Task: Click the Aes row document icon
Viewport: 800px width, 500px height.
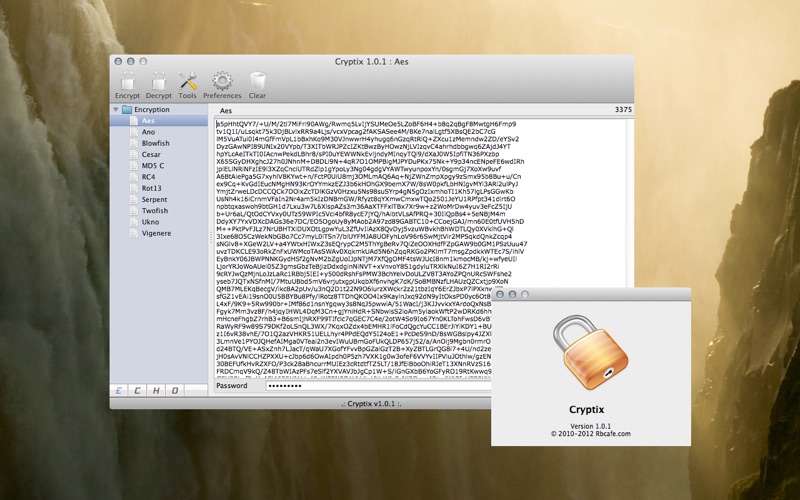Action: pos(134,120)
